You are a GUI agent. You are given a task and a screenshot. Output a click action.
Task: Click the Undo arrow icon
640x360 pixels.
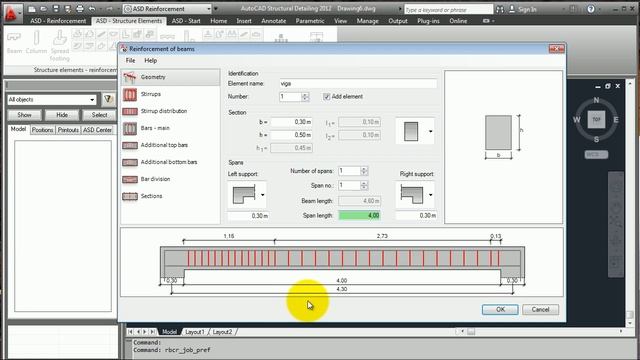pyautogui.click(x=92, y=9)
